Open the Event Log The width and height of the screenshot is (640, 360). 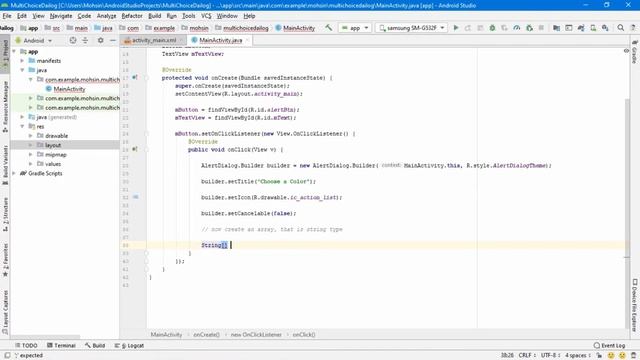tap(609, 345)
